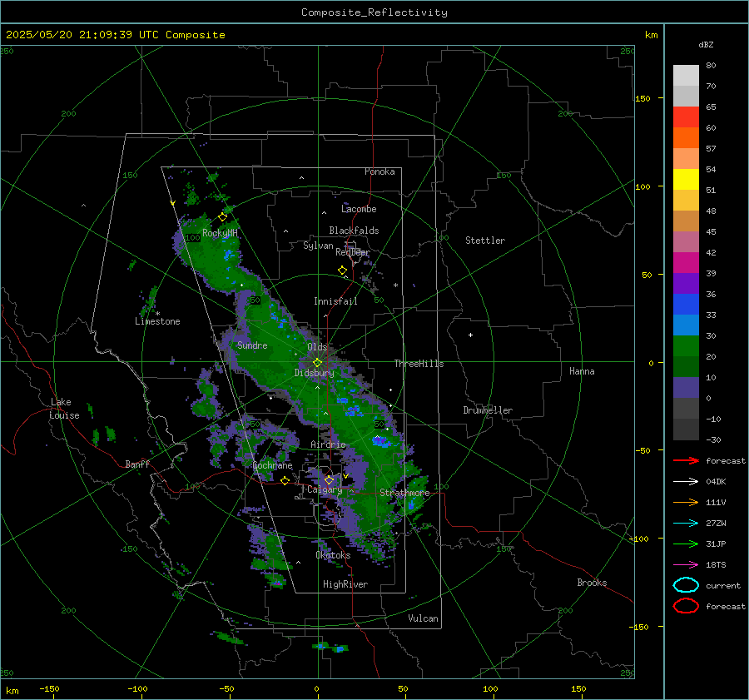Screen dimensions: 749x700
Task: Select the purple 39-36 dBZ swatch
Action: click(x=686, y=284)
